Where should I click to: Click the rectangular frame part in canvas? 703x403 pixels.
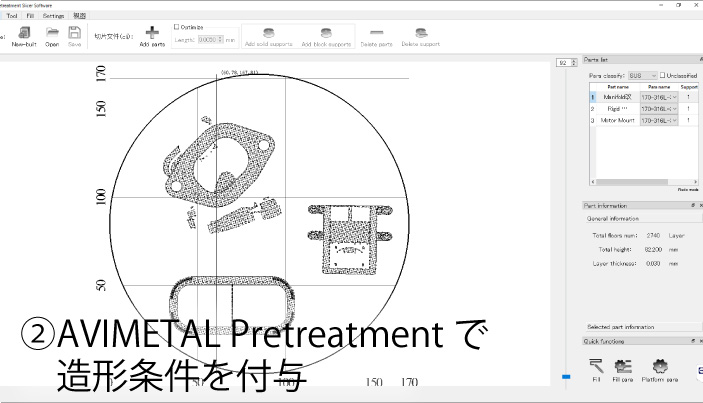(x=232, y=305)
